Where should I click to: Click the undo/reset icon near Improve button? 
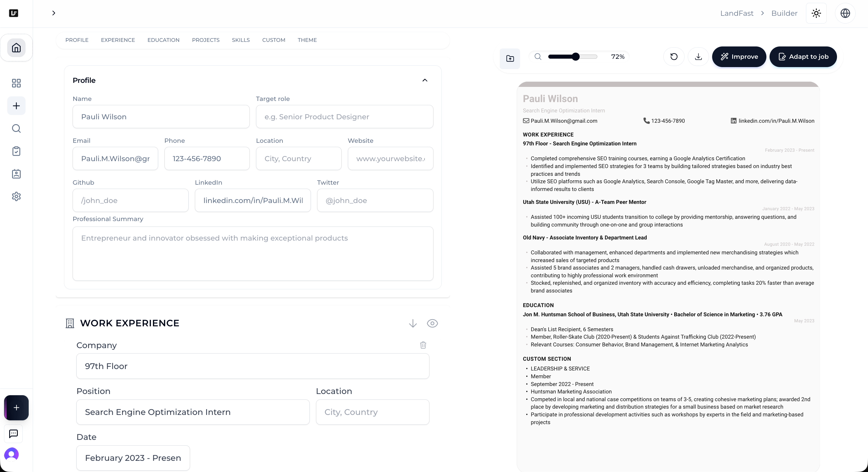[x=674, y=56]
